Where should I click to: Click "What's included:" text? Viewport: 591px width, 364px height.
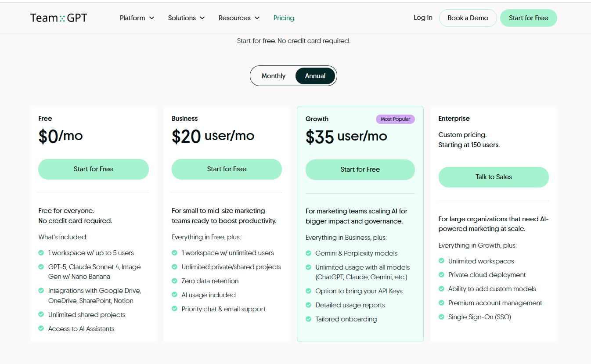[63, 237]
